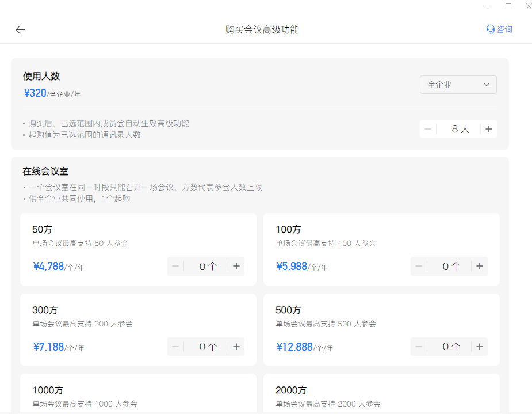Add one 300方 meeting room
Screen dimensions: 532x414
236,347
